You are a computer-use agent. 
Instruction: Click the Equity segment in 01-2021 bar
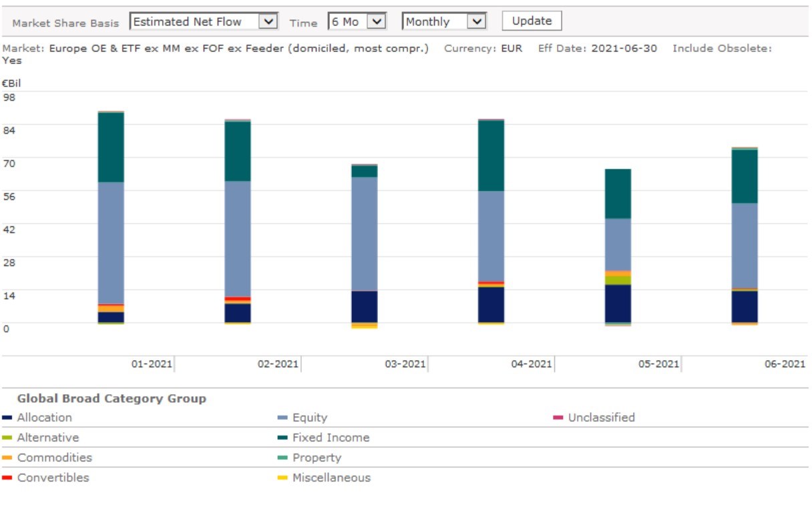111,242
